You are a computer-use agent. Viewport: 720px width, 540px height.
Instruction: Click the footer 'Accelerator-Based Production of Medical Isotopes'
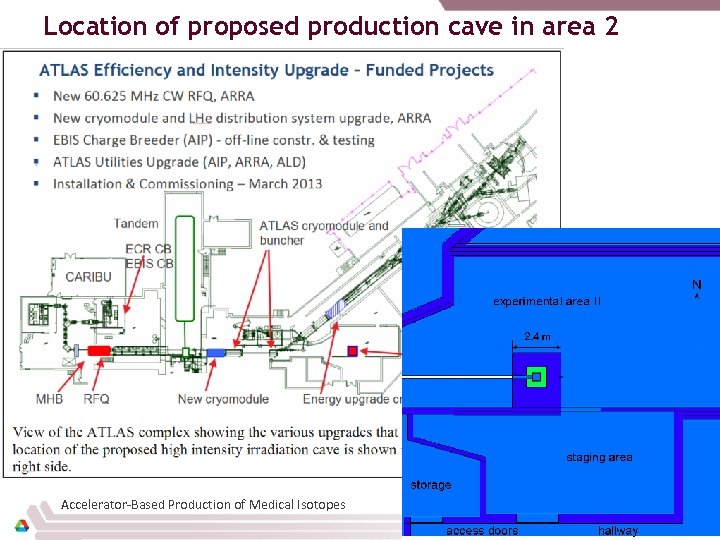point(203,505)
